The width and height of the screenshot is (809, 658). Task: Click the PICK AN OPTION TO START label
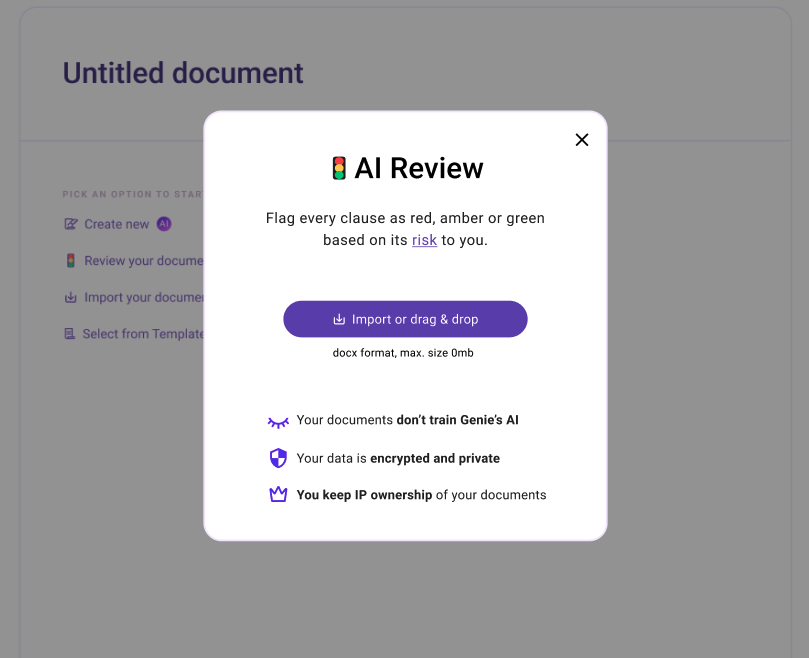(x=133, y=194)
